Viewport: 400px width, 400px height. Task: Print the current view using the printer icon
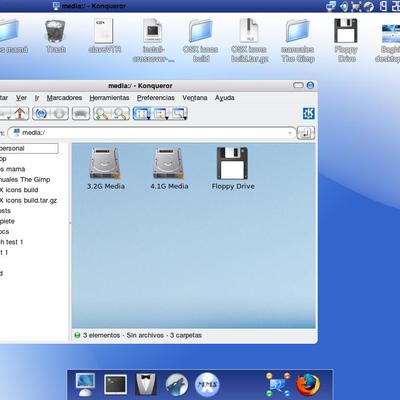click(81, 114)
